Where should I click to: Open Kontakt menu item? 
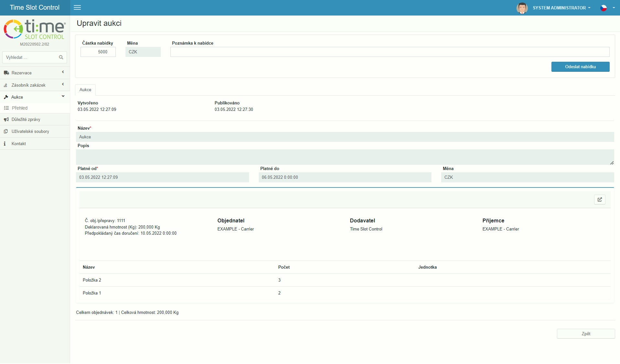[19, 144]
